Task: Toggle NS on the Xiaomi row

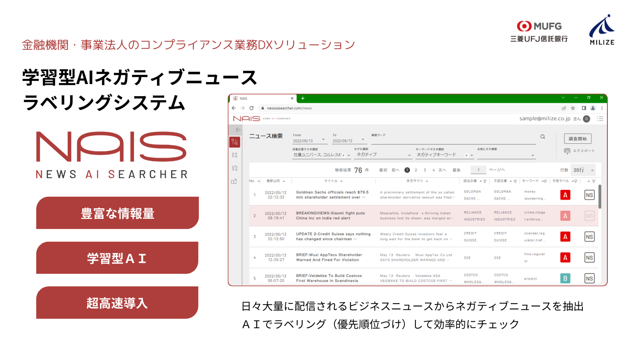Action: 589,216
